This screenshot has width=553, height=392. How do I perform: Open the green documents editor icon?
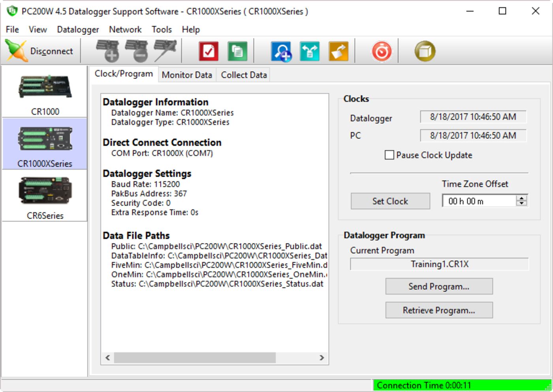tap(237, 51)
